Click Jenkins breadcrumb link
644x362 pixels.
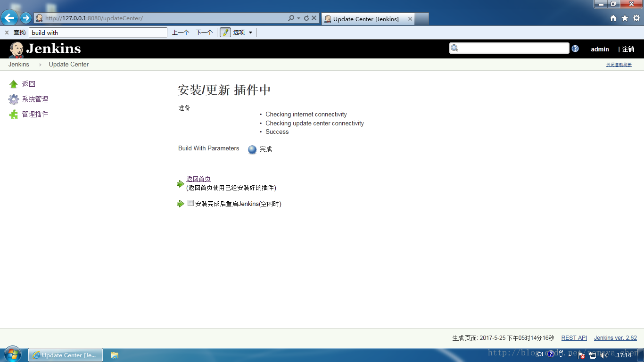(x=19, y=64)
